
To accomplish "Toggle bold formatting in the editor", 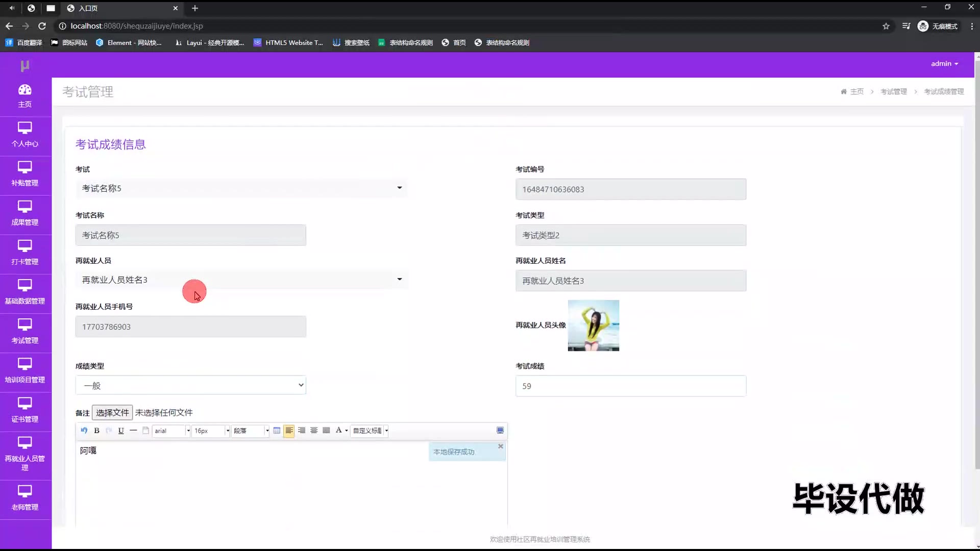I will click(x=96, y=431).
